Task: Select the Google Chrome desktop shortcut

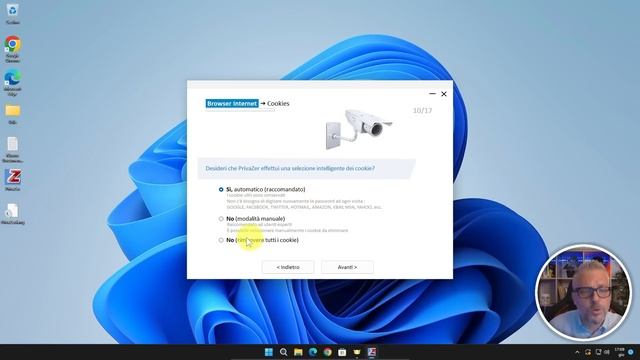Action: [x=13, y=49]
